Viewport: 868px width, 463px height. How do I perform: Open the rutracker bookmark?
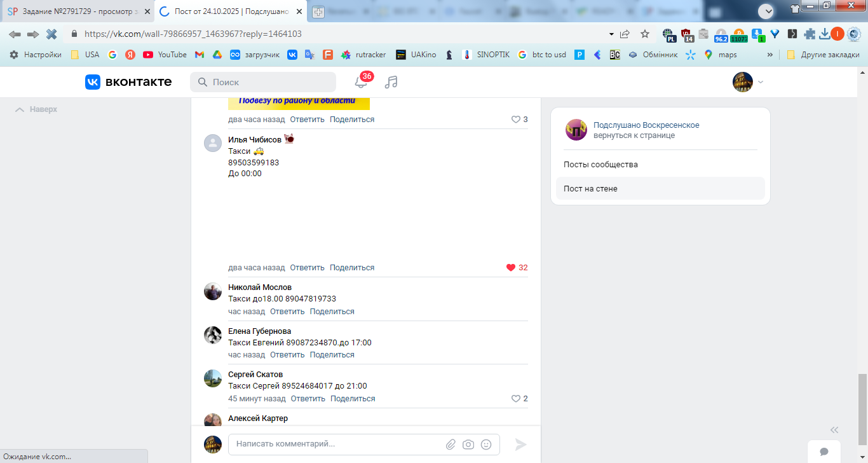click(x=363, y=55)
